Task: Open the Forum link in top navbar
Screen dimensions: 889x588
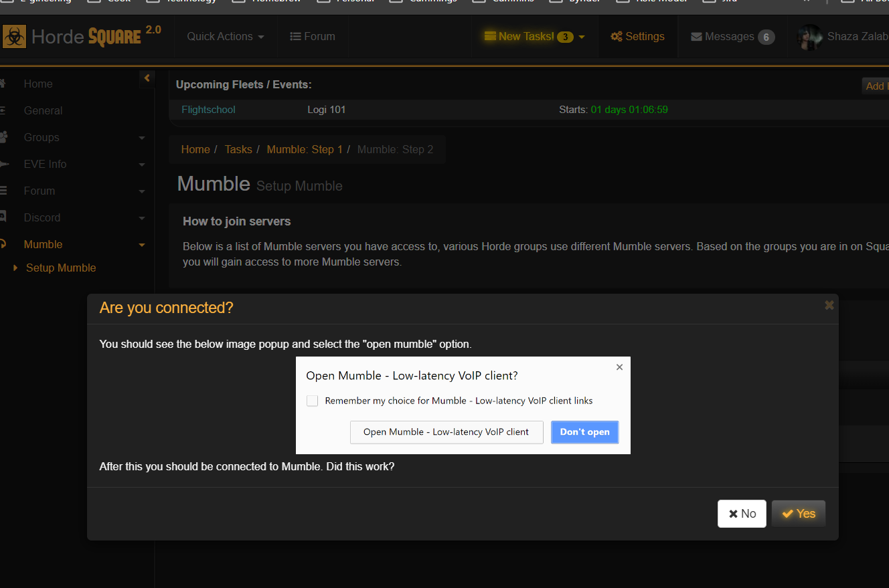Action: (313, 36)
